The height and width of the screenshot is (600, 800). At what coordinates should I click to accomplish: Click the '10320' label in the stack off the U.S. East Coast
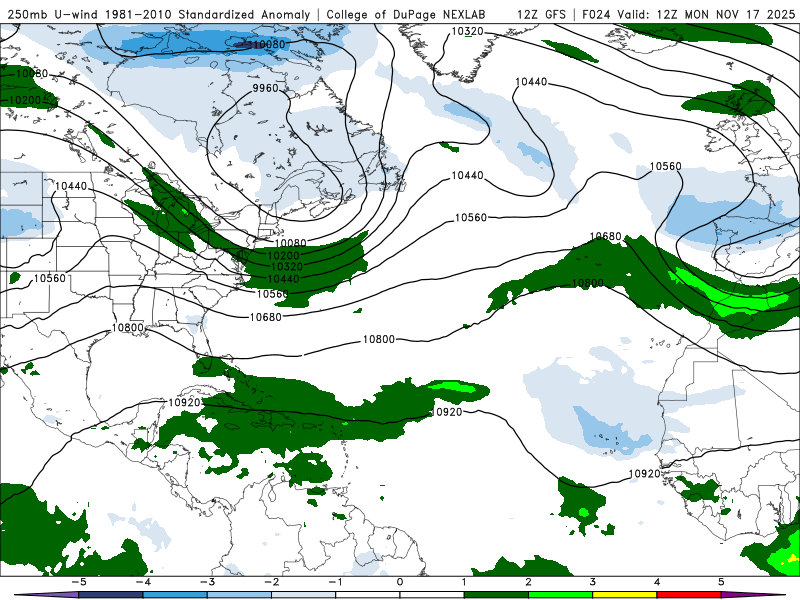287,267
